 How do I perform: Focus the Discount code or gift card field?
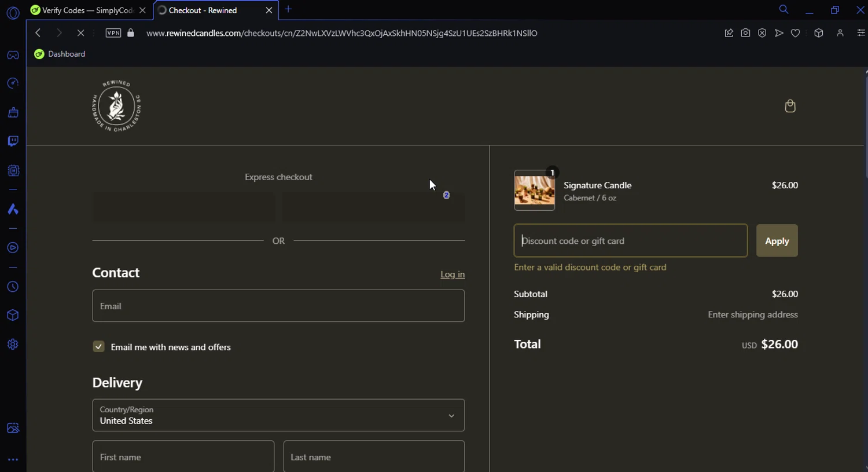click(x=631, y=240)
